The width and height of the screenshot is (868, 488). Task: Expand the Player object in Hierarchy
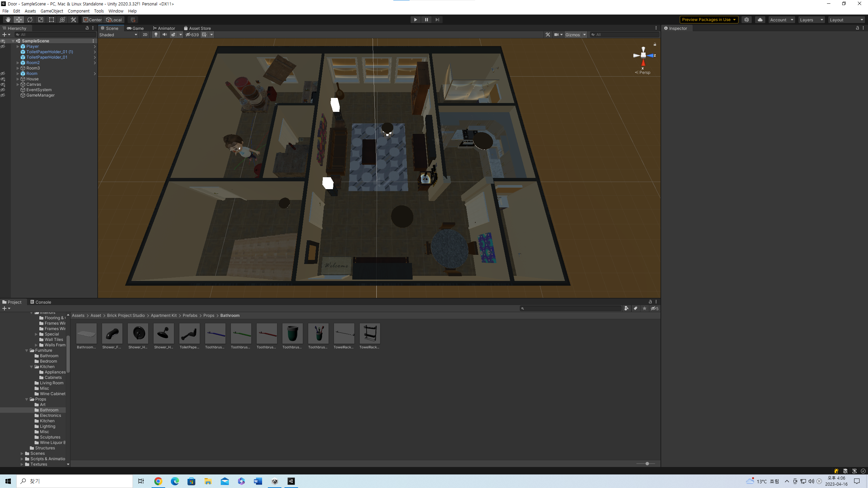tap(18, 46)
